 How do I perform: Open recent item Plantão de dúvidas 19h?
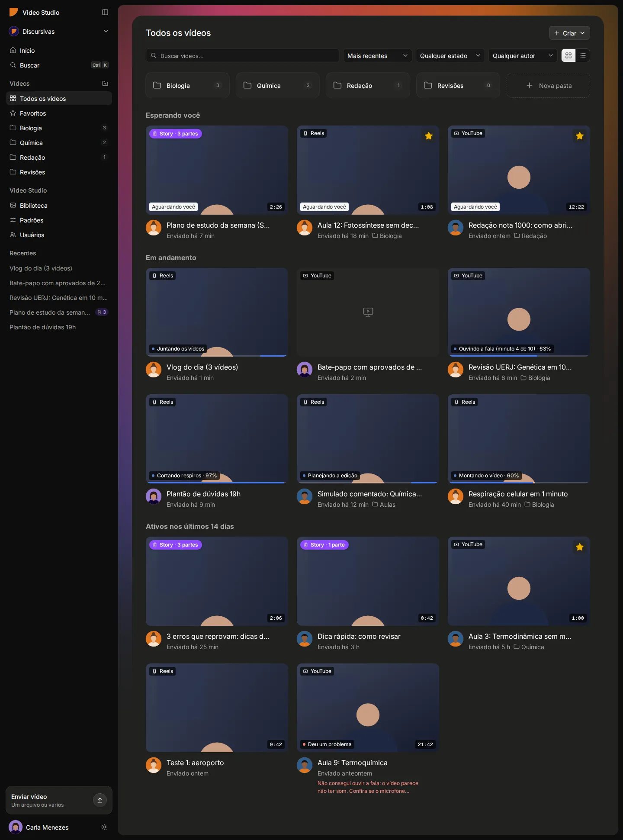[x=59, y=327]
